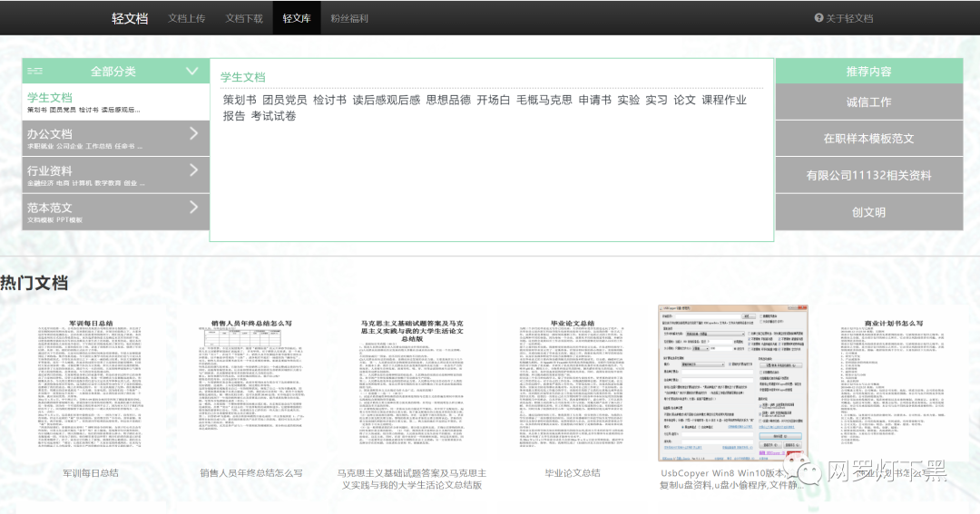Expand the 办公文档 category arrow

(x=194, y=133)
